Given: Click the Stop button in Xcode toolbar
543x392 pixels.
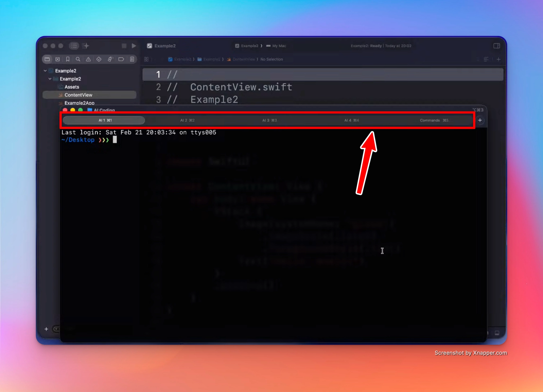Looking at the screenshot, I should click(x=124, y=46).
